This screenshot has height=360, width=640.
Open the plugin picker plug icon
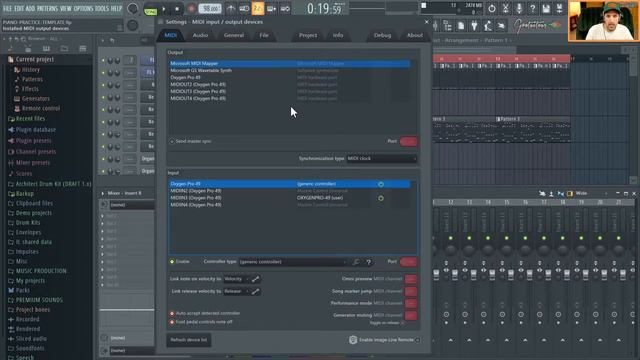474,26
